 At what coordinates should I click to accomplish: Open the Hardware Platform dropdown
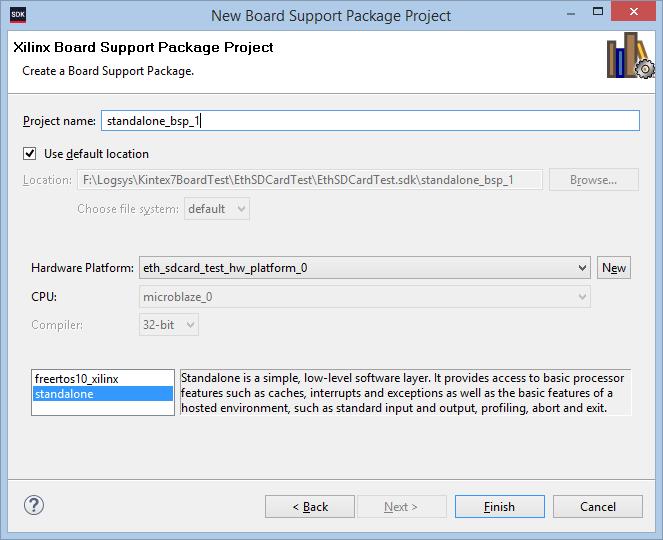[x=364, y=268]
